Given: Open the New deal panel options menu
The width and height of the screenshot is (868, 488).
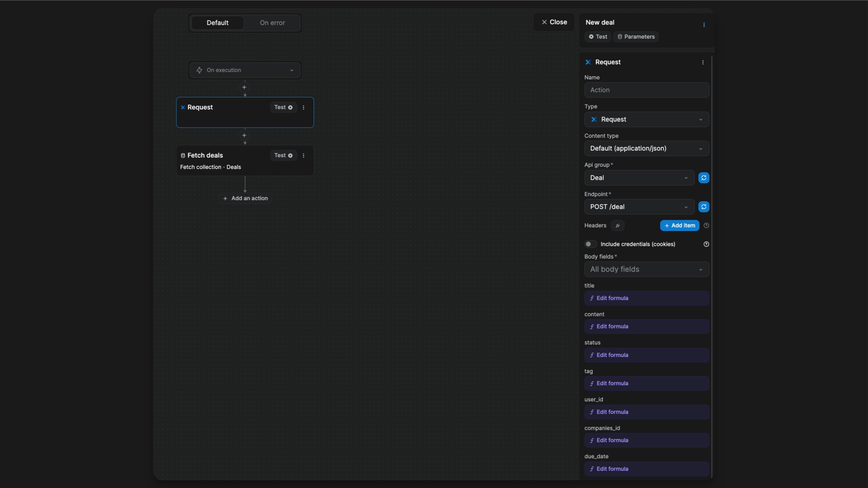Looking at the screenshot, I should (x=703, y=25).
